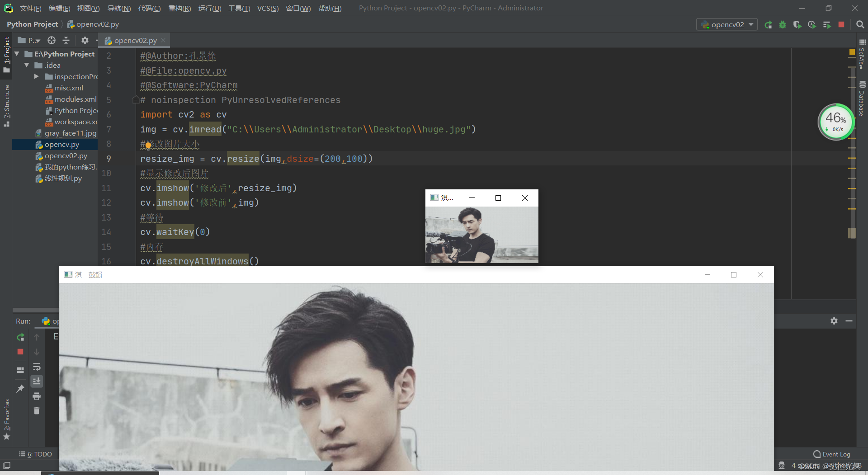Open the 导航(N) menu
The height and width of the screenshot is (475, 868).
pos(119,8)
